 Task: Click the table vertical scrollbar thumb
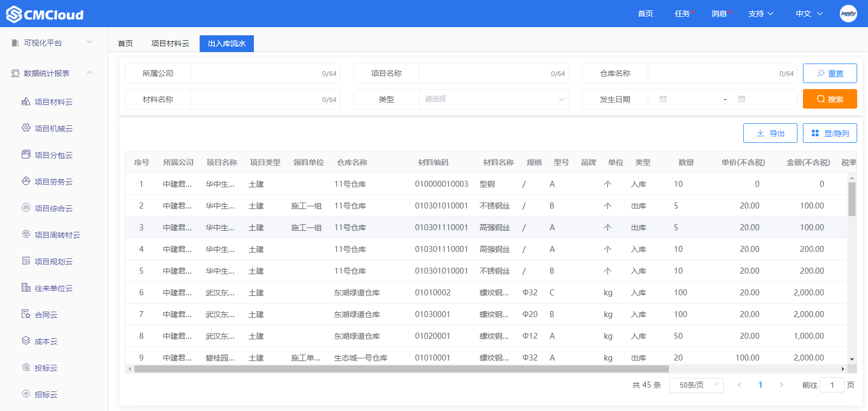click(x=852, y=199)
